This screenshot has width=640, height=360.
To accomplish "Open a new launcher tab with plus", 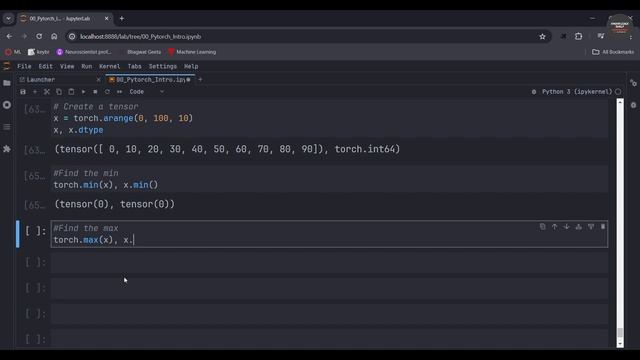I will tap(200, 80).
